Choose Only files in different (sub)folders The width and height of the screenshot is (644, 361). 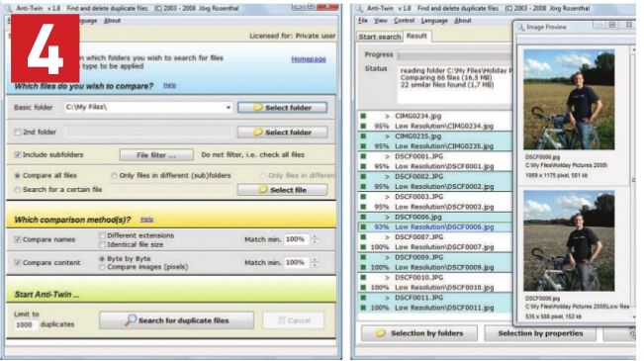[x=114, y=176]
